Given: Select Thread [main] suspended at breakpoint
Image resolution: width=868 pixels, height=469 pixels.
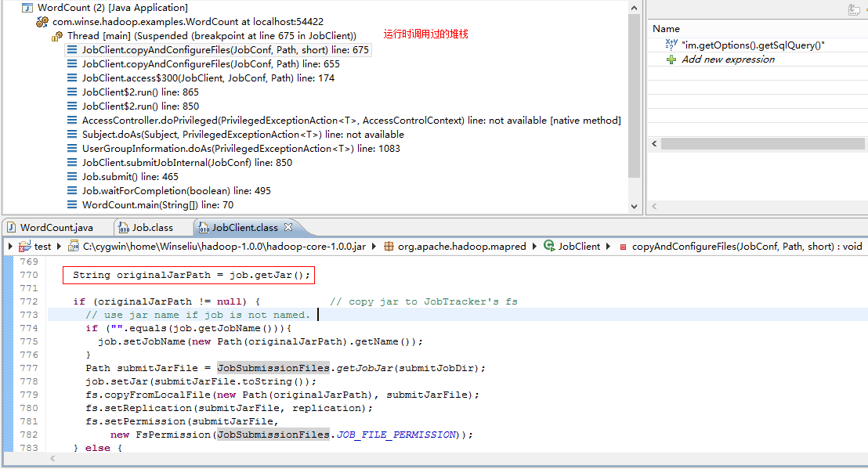Looking at the screenshot, I should pyautogui.click(x=212, y=36).
